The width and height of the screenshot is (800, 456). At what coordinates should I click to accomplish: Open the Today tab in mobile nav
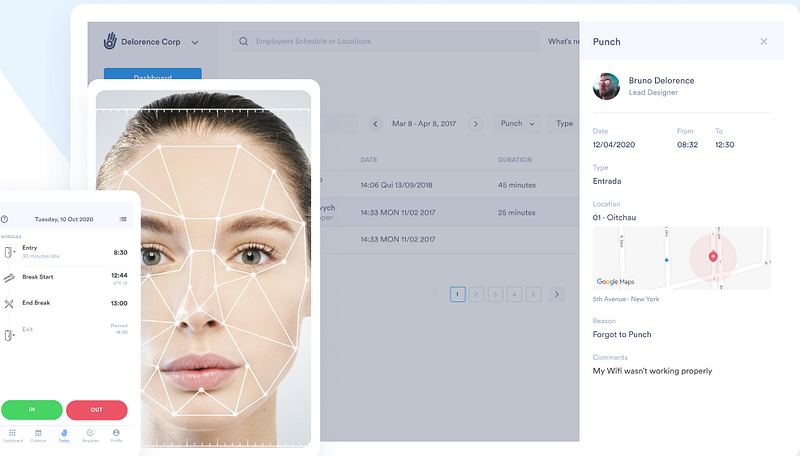coord(64,436)
